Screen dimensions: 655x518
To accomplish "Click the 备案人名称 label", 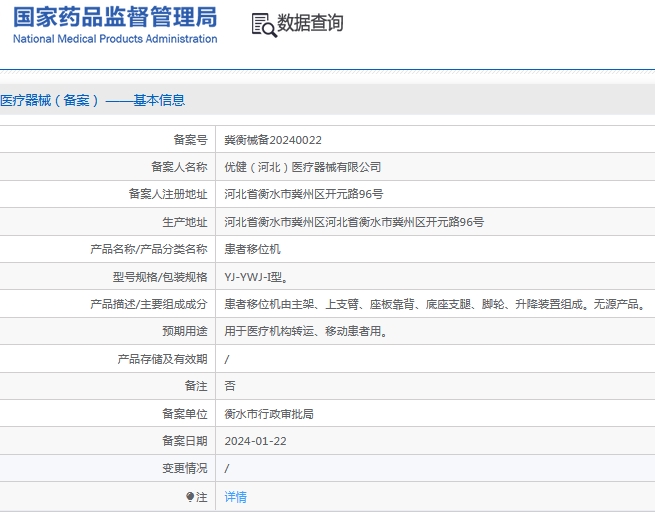I will [x=179, y=167].
